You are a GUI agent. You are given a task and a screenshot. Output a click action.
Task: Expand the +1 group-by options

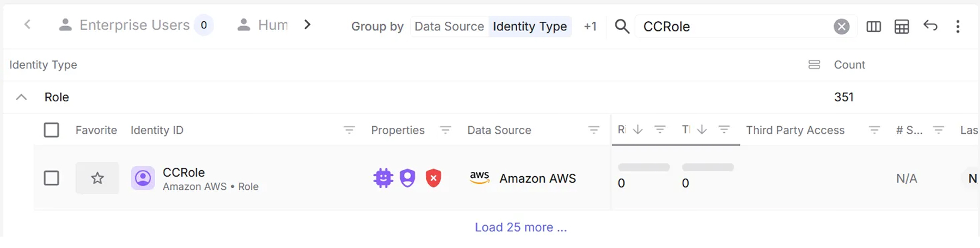pyautogui.click(x=590, y=26)
